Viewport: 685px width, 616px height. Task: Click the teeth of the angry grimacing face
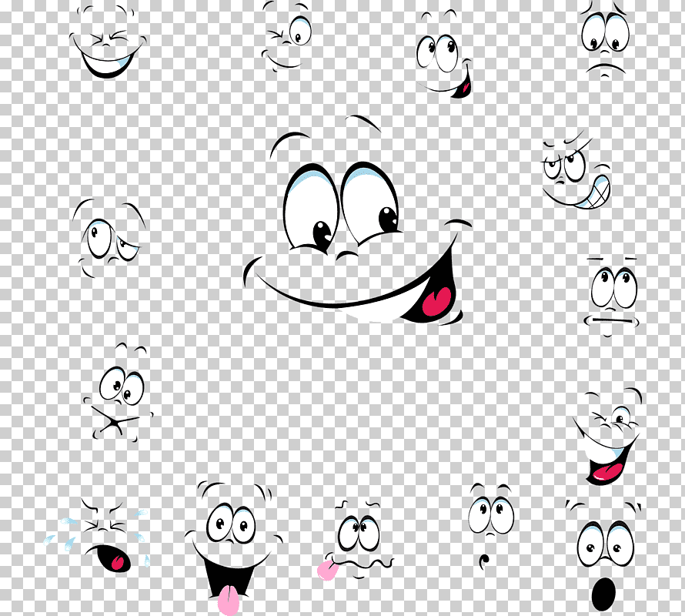point(595,190)
